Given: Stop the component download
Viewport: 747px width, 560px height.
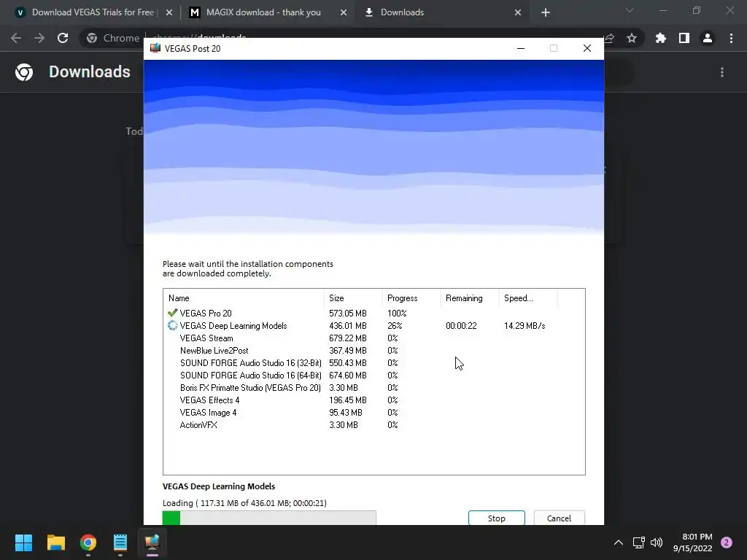Looking at the screenshot, I should [x=496, y=518].
